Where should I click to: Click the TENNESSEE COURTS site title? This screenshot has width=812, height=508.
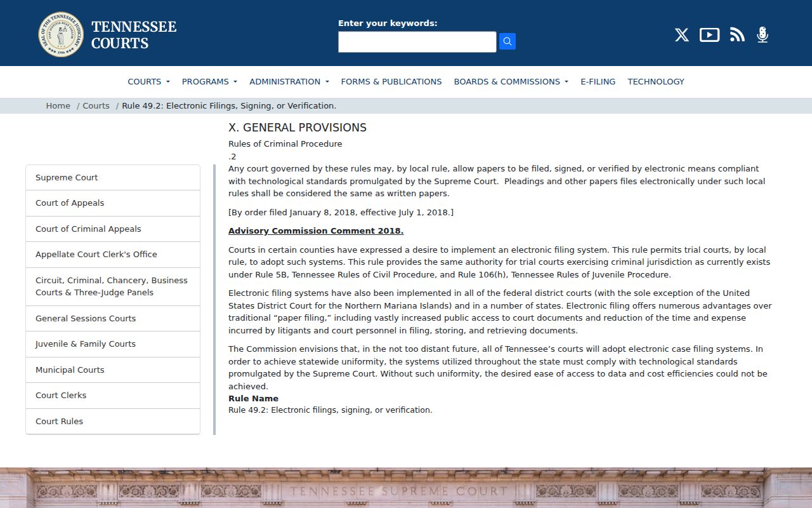(x=134, y=35)
